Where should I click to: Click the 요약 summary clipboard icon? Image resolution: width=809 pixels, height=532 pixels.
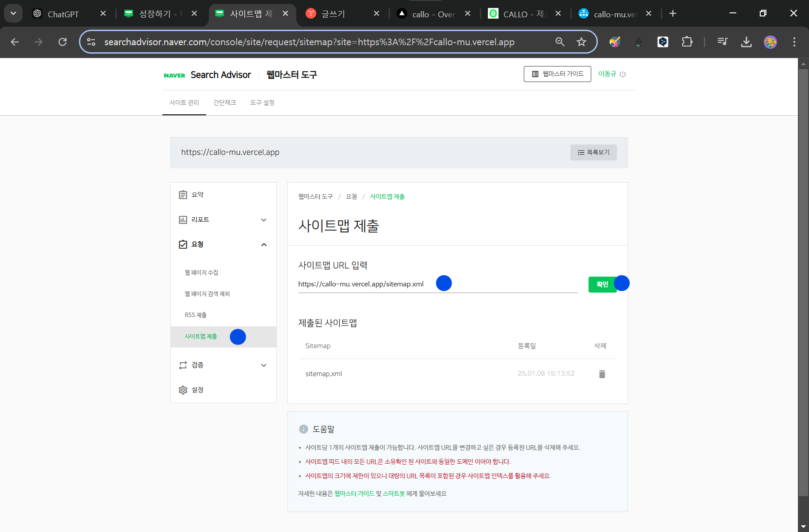point(183,195)
